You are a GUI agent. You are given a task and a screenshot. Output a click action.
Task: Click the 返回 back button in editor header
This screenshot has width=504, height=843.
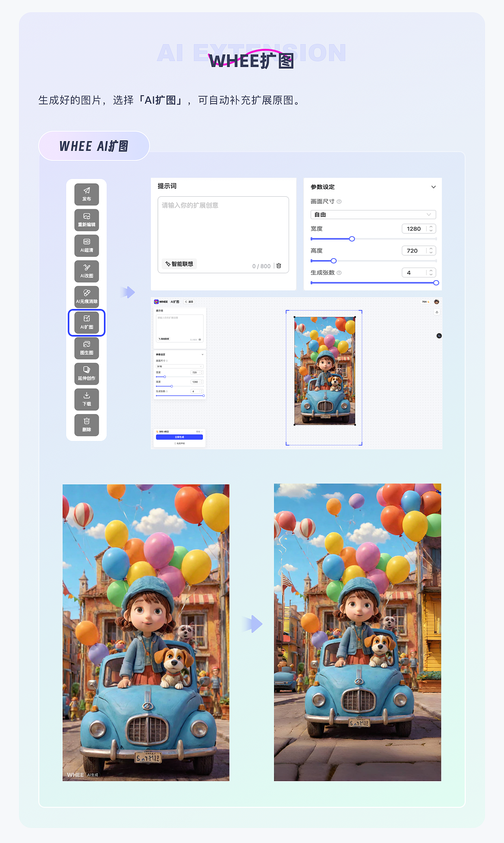189,301
